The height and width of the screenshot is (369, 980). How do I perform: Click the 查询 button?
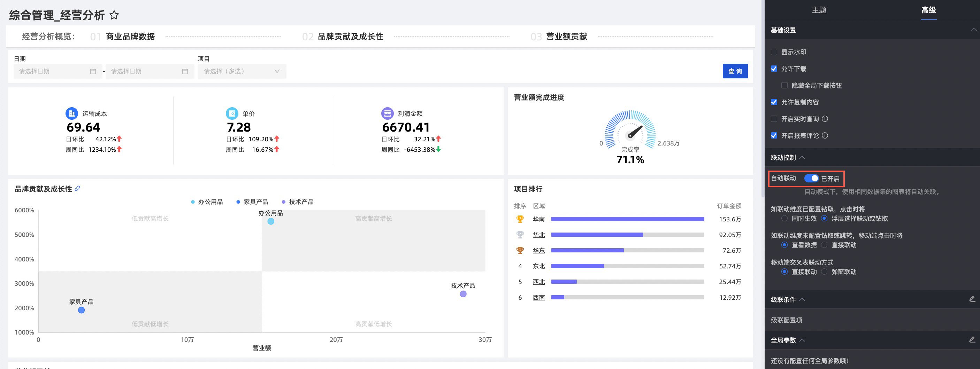735,71
